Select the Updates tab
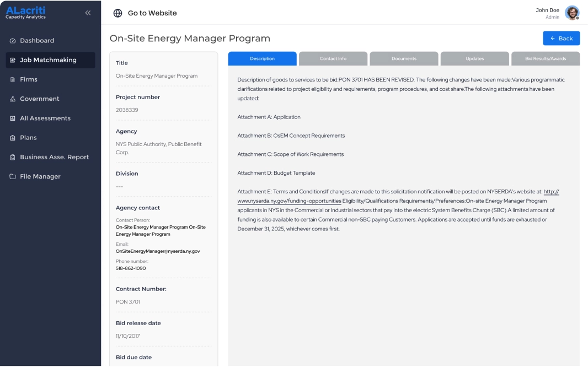Image resolution: width=588 pixels, height=367 pixels. pos(474,58)
